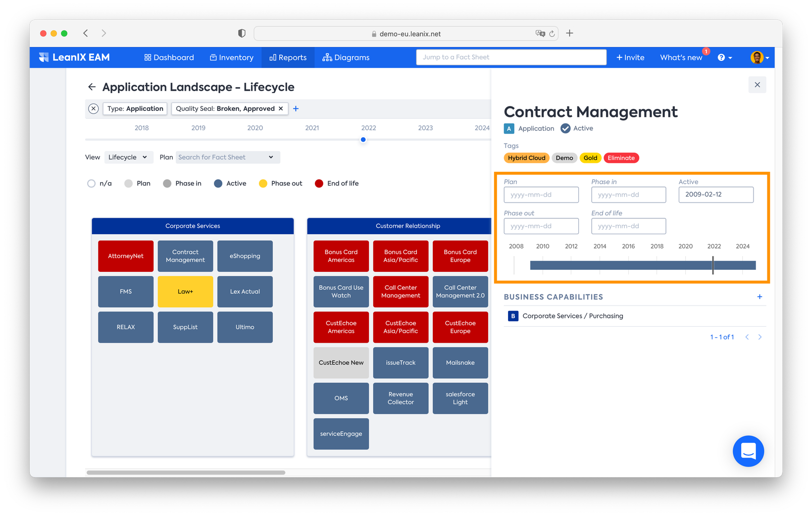Image resolution: width=812 pixels, height=516 pixels.
Task: Click the LeanIX EAM logo
Action: pyautogui.click(x=74, y=57)
